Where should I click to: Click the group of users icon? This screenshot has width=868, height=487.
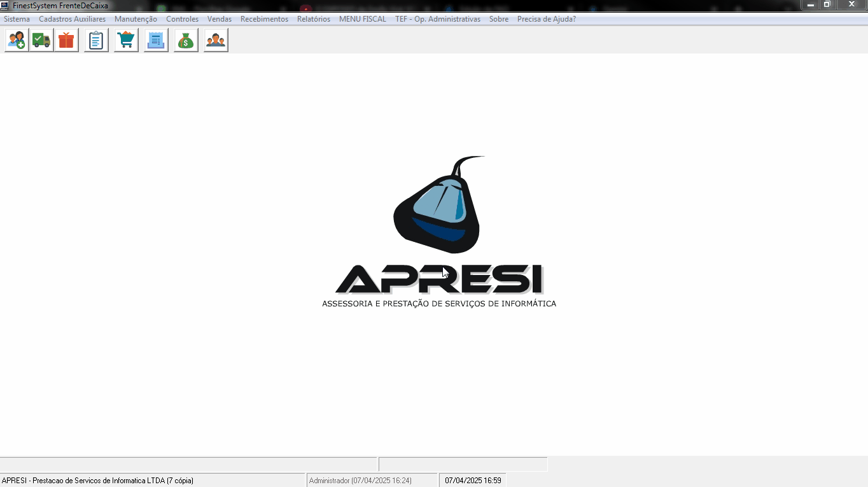[216, 40]
